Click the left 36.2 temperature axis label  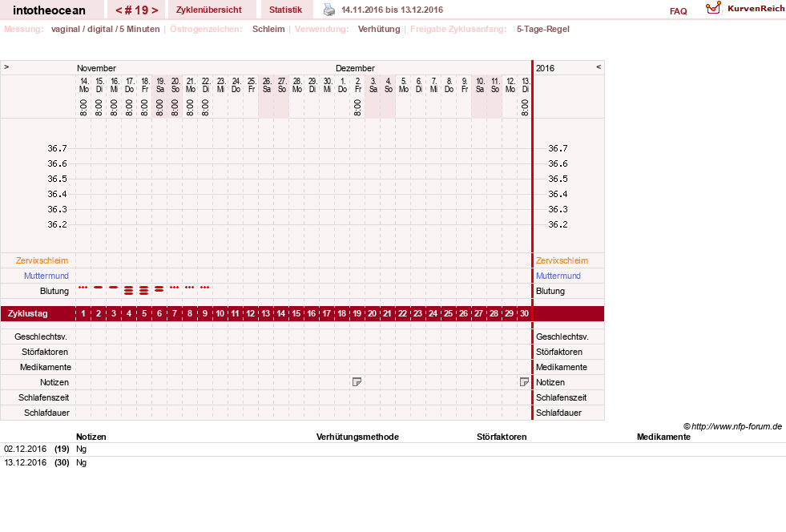(x=57, y=224)
